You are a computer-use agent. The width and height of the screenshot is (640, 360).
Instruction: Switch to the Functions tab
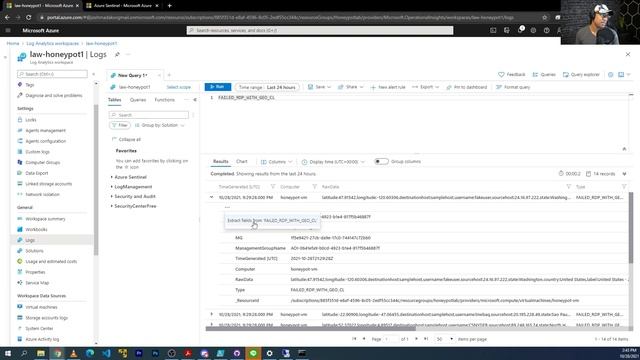[x=164, y=100]
